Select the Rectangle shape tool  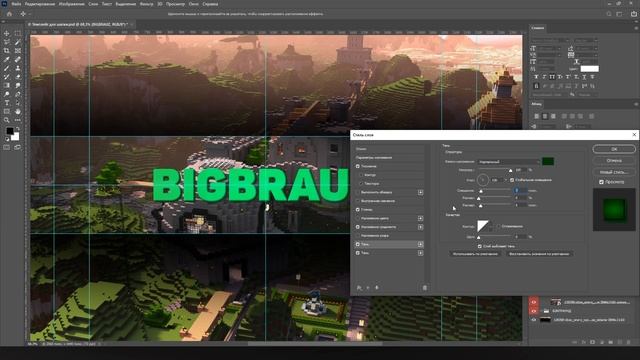pos(7,111)
